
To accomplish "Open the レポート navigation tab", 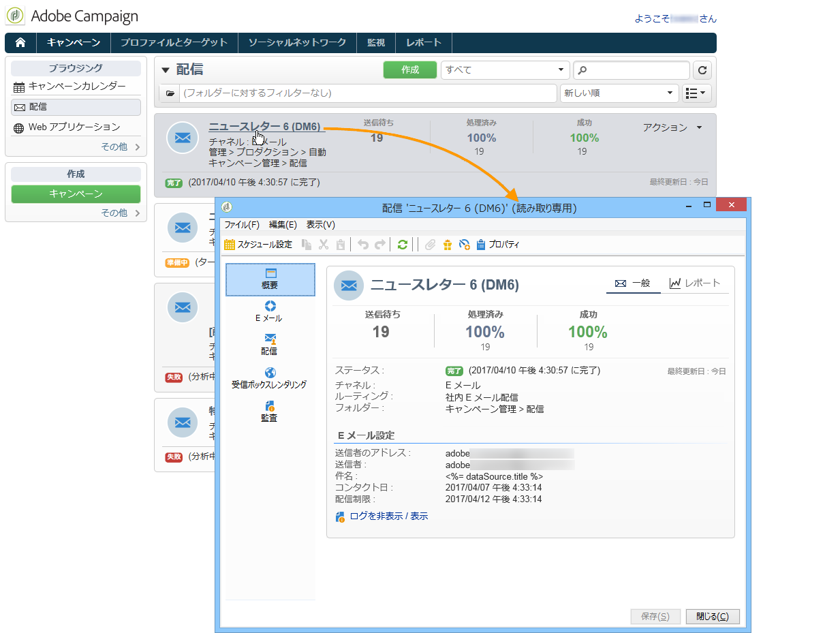I will 424,42.
